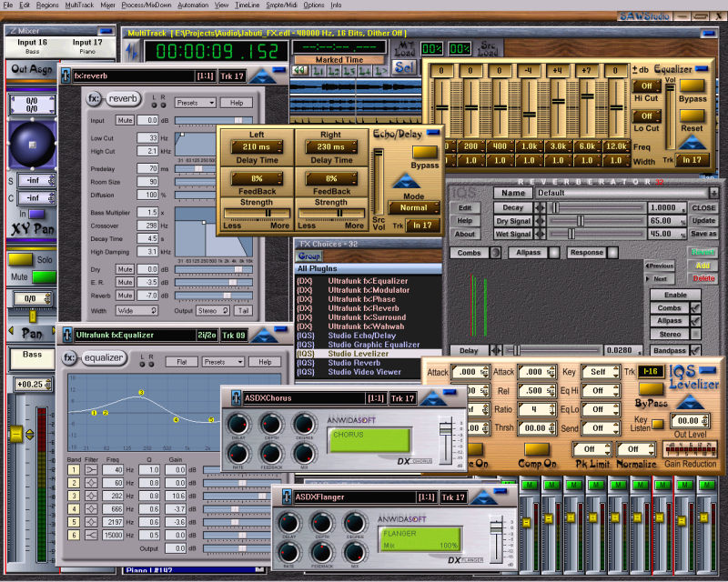The height and width of the screenshot is (582, 728).
Task: Toggle Comp On button in Levelizer
Action: tap(537, 449)
